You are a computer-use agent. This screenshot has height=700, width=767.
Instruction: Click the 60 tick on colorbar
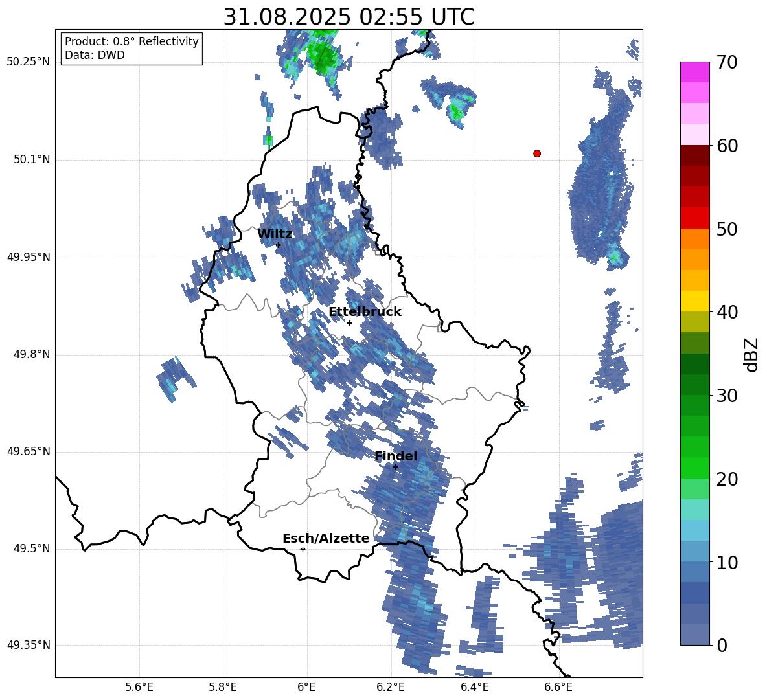pos(727,146)
